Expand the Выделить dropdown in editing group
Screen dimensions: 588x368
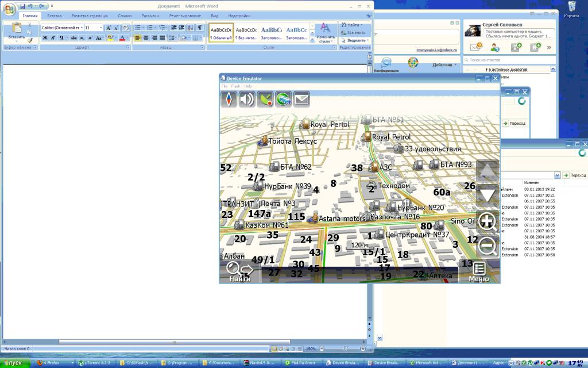point(356,41)
